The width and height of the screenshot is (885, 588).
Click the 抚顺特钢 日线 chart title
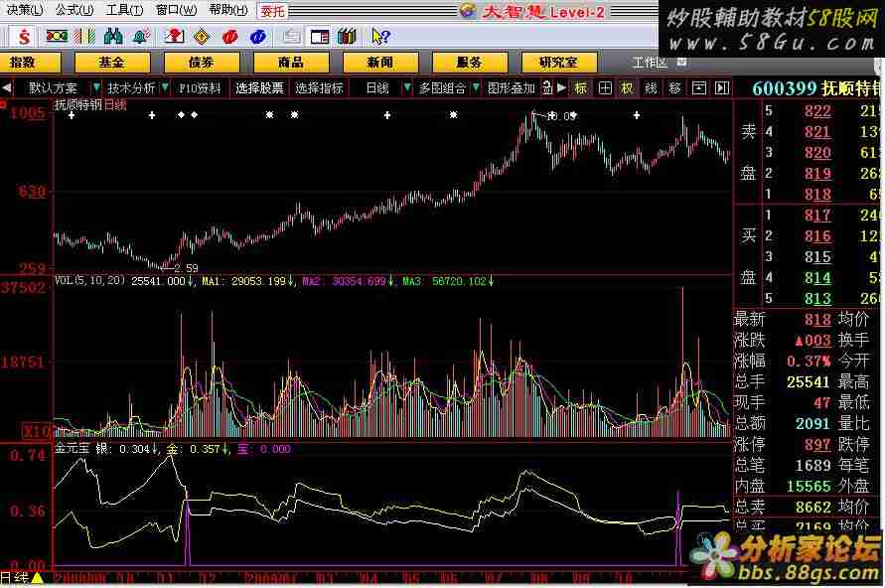[90, 104]
